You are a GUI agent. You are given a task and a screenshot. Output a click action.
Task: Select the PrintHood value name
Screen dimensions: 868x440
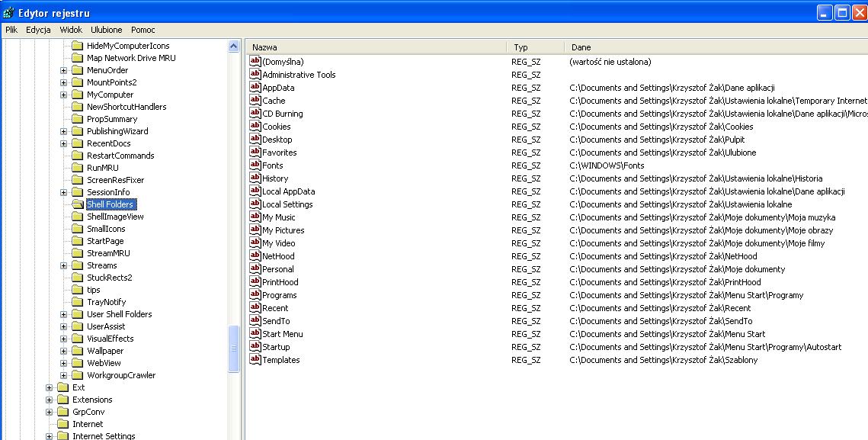coord(280,282)
